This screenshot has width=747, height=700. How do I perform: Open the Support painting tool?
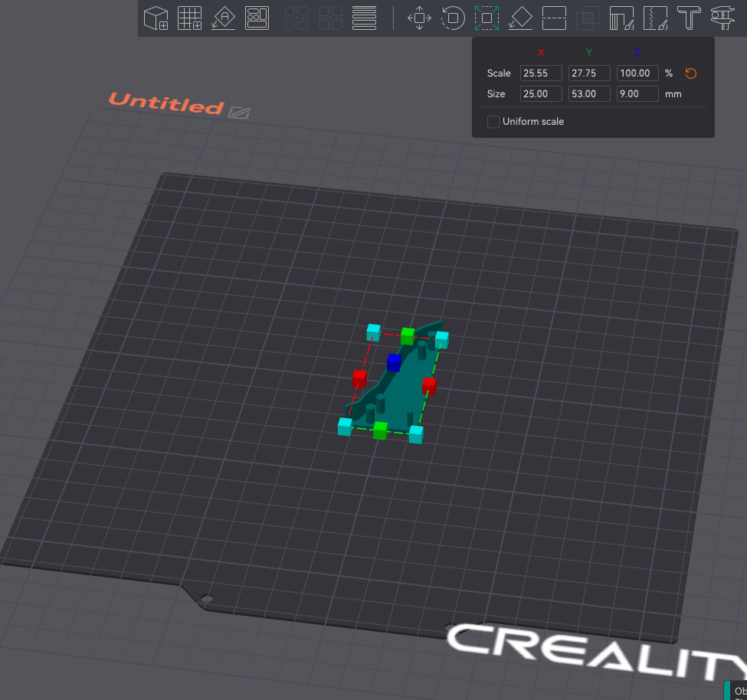(x=621, y=18)
